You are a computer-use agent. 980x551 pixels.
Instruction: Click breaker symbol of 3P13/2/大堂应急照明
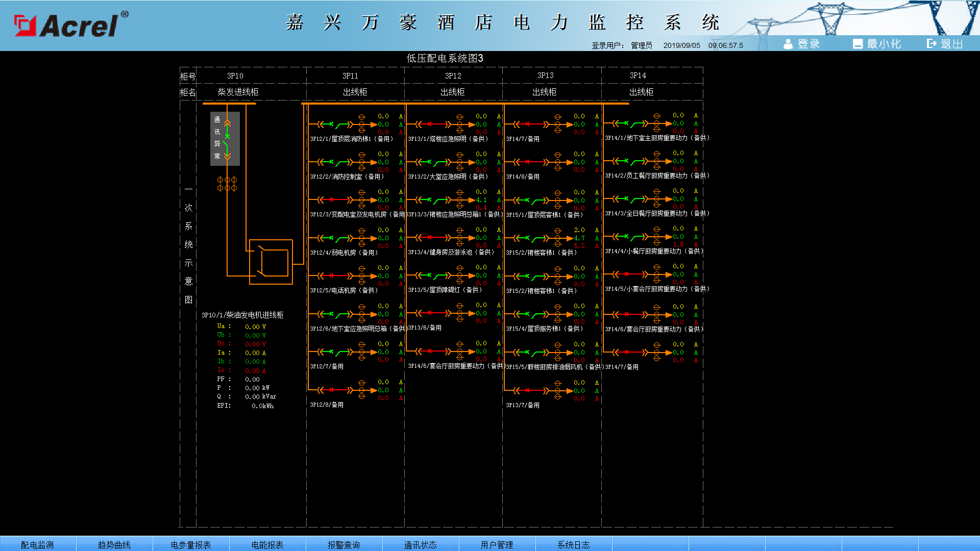coord(433,162)
